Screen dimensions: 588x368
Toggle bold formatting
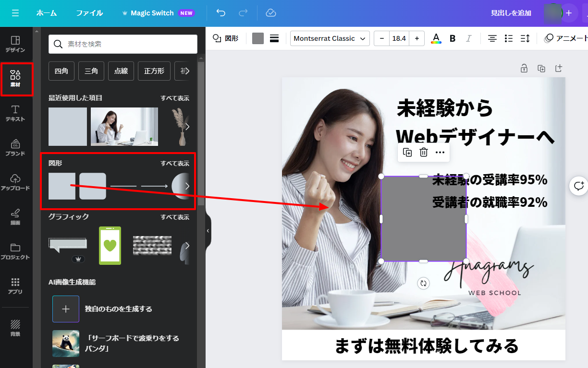pos(452,38)
